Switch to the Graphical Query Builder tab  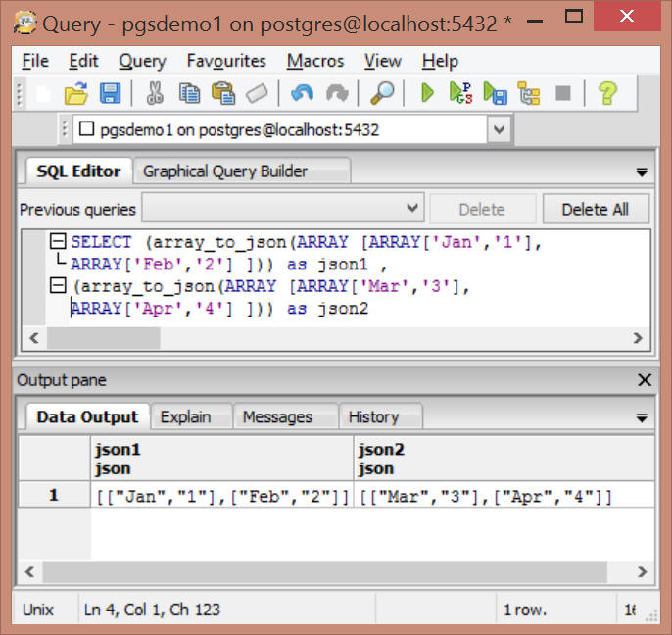point(242,171)
